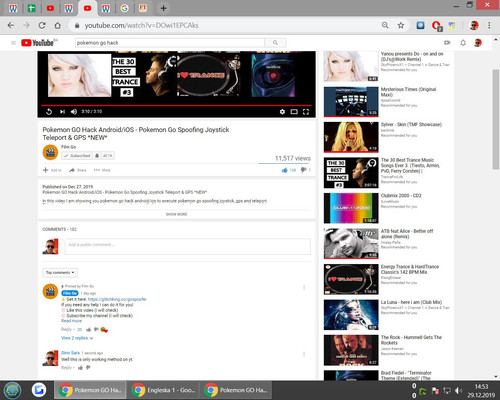Open the More actions menu below video
The width and height of the screenshot is (500, 400).
[102, 170]
